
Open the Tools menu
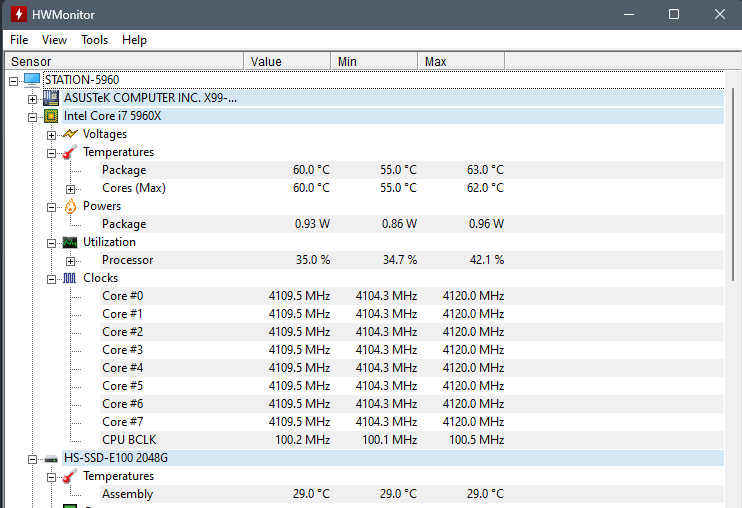[94, 40]
